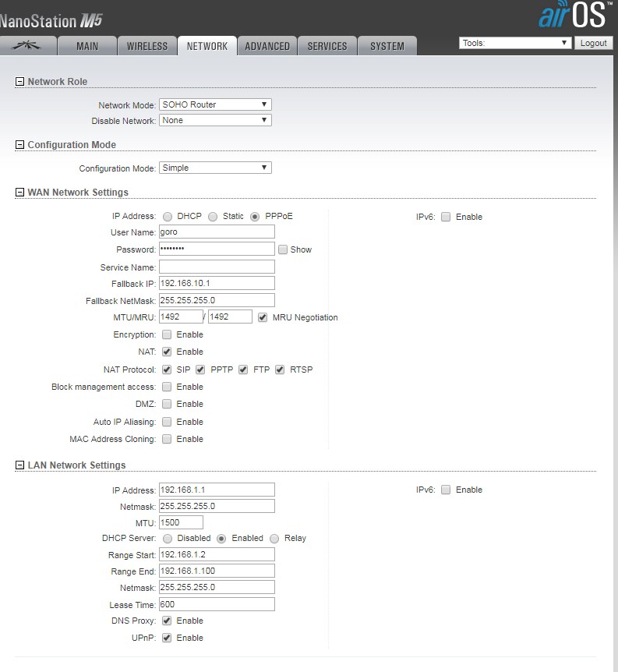Select the NETWORK tab

207,46
